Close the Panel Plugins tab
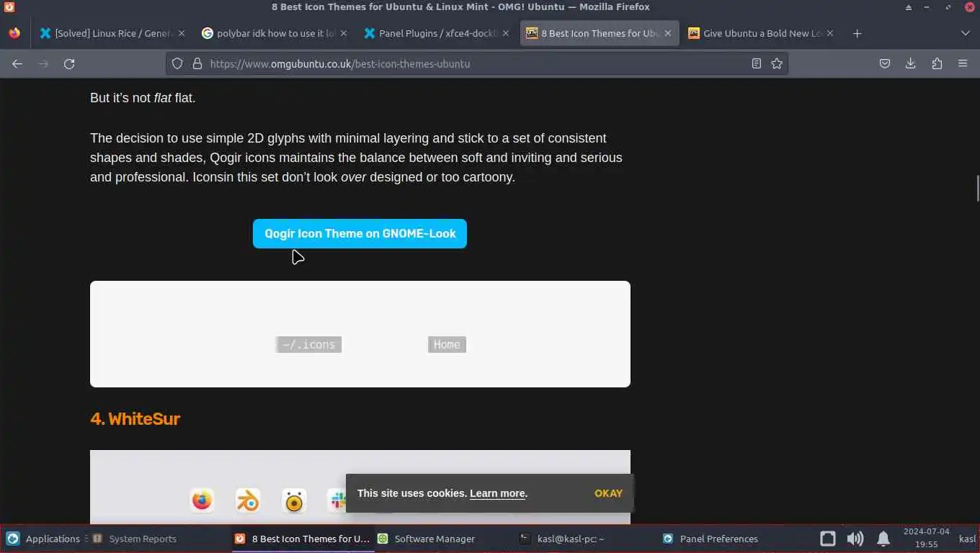This screenshot has height=553, width=980. tap(505, 33)
